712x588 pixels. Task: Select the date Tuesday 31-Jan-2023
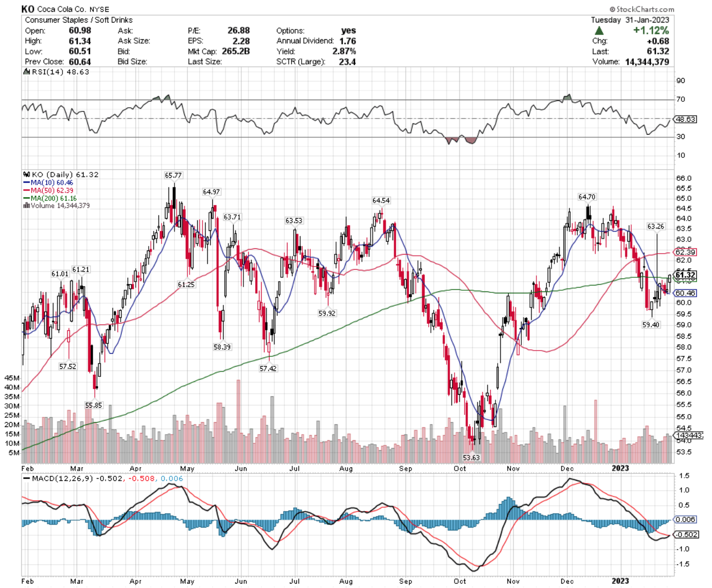click(x=630, y=20)
